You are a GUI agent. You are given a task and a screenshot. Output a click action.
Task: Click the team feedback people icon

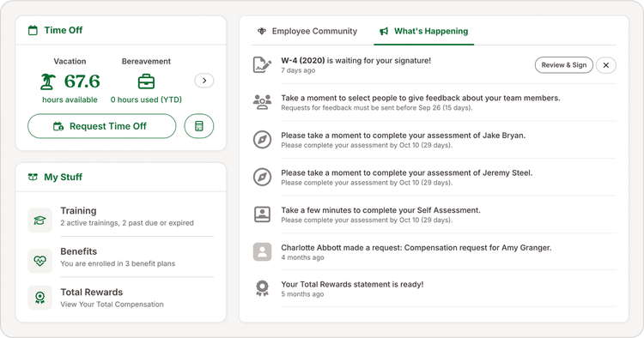(262, 102)
